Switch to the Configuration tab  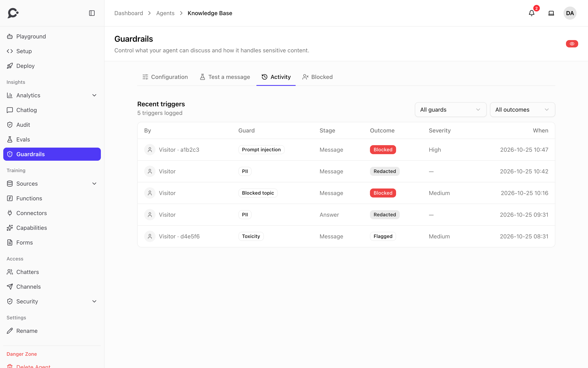[x=165, y=77]
